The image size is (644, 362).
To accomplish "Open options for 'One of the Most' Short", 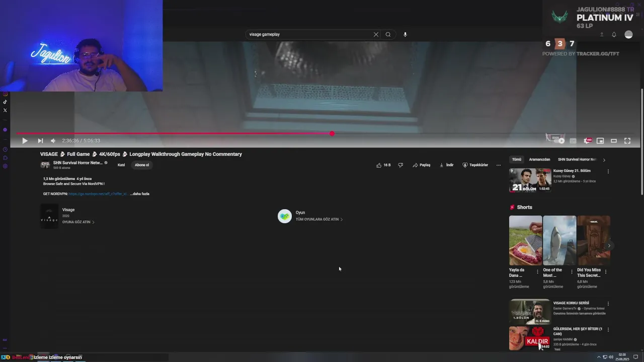I will 572,272.
